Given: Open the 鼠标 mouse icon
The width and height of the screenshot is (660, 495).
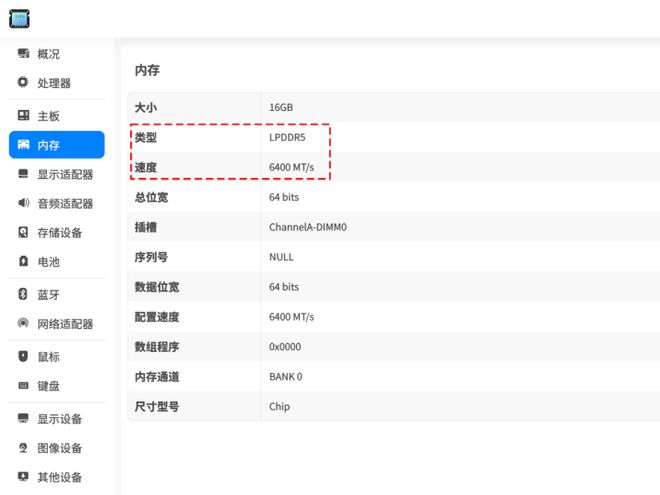Looking at the screenshot, I should (23, 356).
